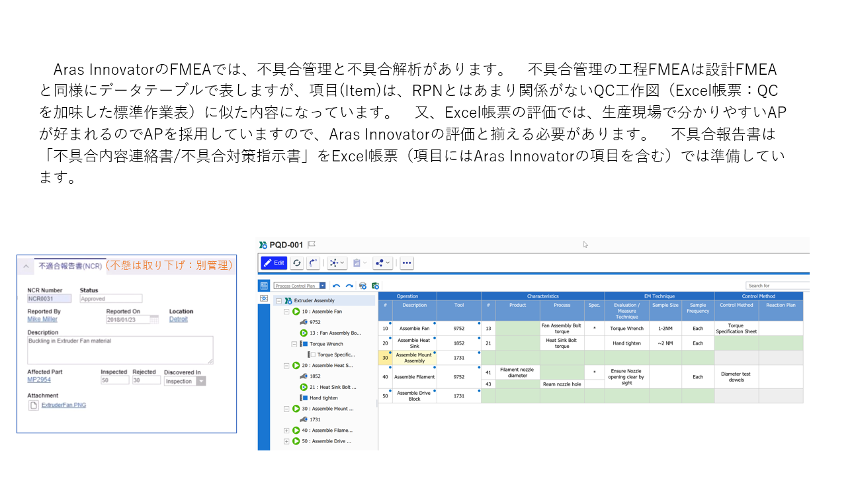The width and height of the screenshot is (852, 504).
Task: Select Hand tighten tree item
Action: pos(323,398)
